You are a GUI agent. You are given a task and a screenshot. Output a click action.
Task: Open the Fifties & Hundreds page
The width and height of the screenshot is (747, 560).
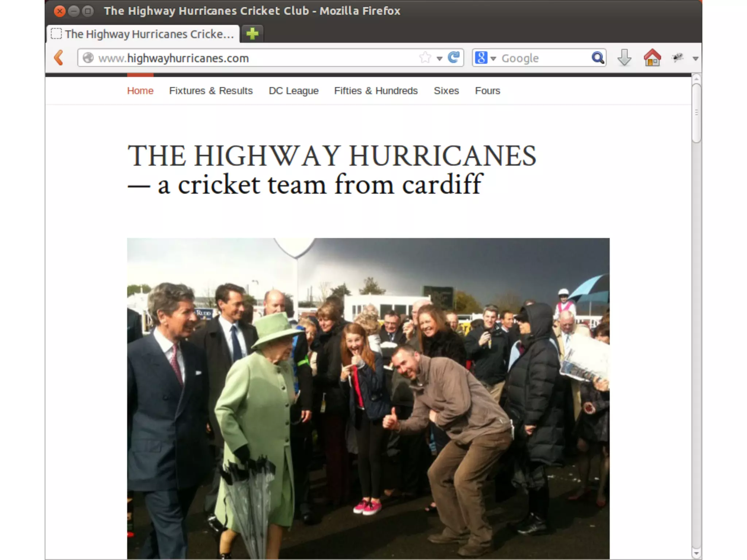pos(376,91)
